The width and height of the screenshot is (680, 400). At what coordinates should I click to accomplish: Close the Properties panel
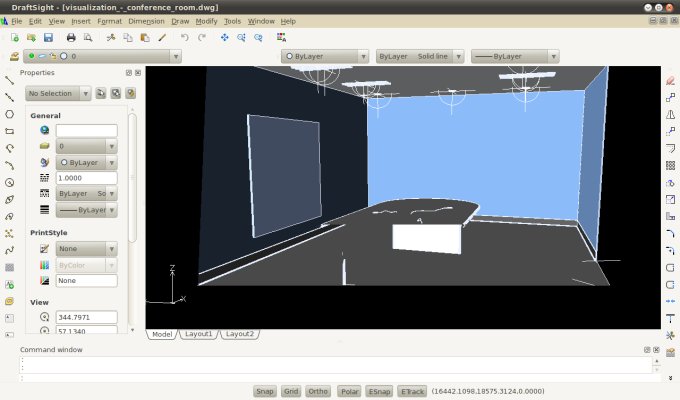click(138, 73)
